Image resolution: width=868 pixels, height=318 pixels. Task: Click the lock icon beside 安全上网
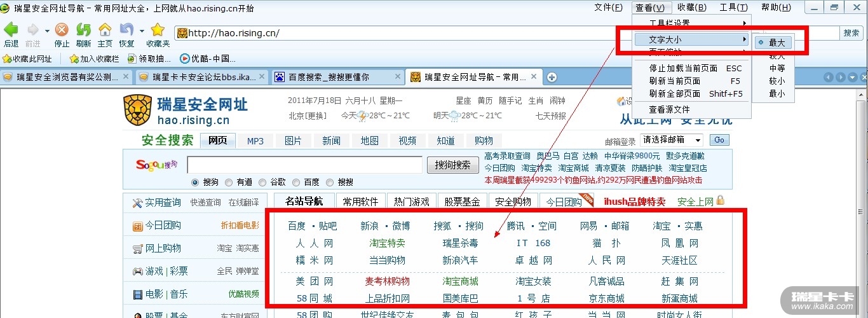pos(721,200)
